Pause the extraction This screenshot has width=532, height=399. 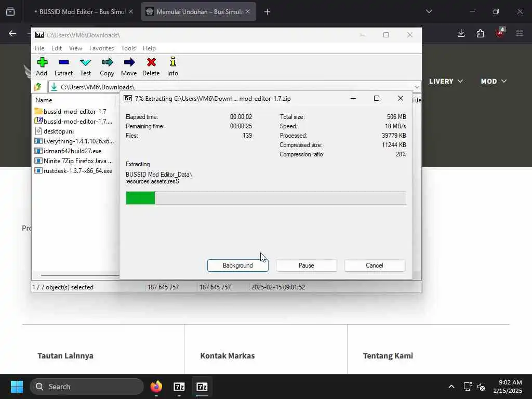point(307,265)
